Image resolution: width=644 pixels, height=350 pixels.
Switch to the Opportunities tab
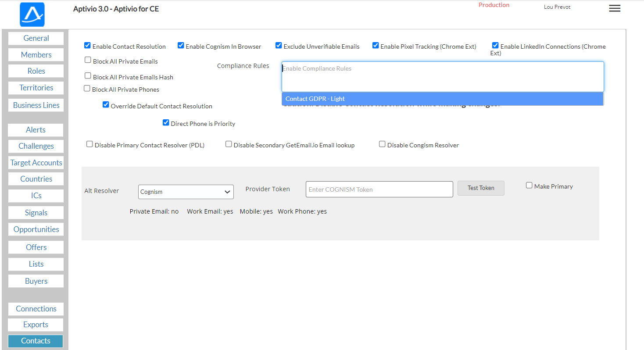click(x=36, y=229)
